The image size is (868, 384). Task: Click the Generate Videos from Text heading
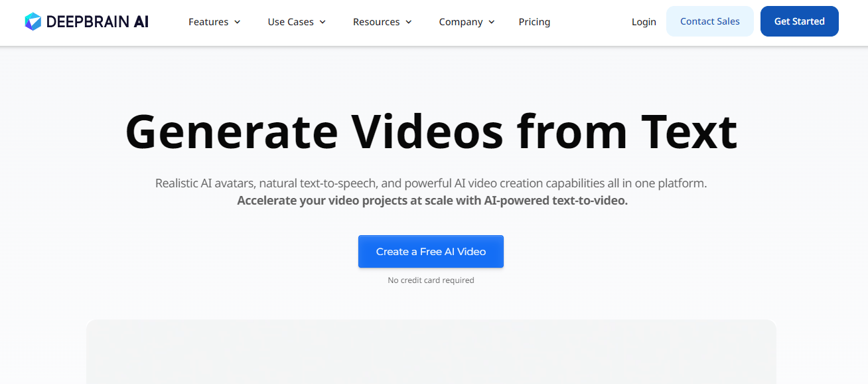[x=431, y=131]
